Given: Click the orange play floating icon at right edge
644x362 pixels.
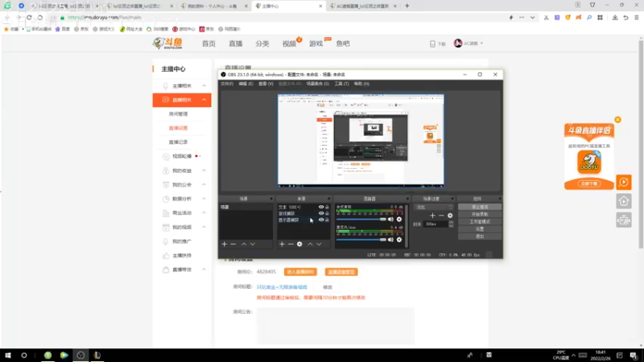Looking at the screenshot, I should pos(623,183).
